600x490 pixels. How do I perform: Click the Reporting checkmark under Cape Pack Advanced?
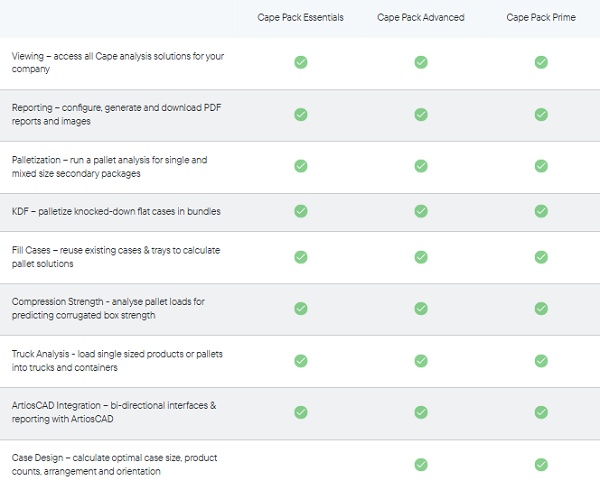[421, 114]
